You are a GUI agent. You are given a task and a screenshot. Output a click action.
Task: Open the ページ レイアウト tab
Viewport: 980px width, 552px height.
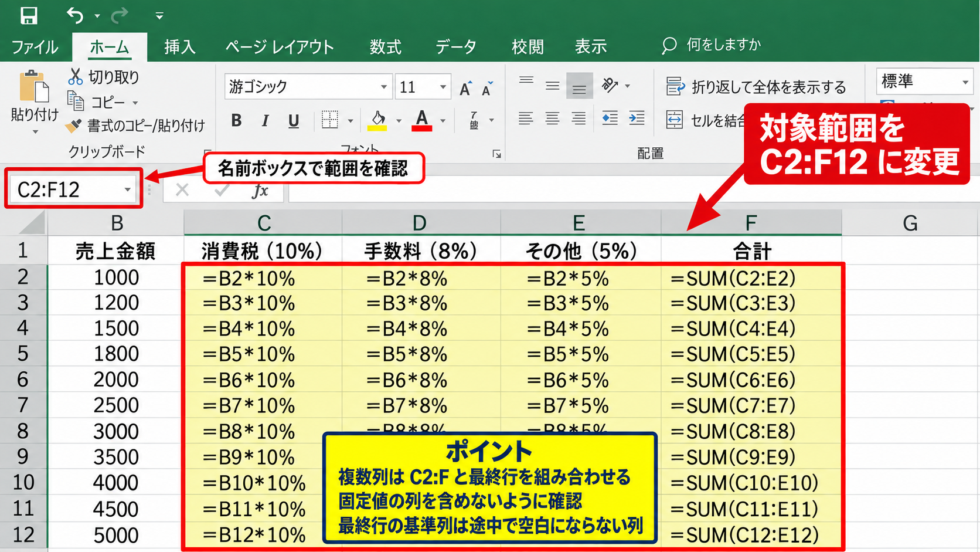[x=280, y=47]
